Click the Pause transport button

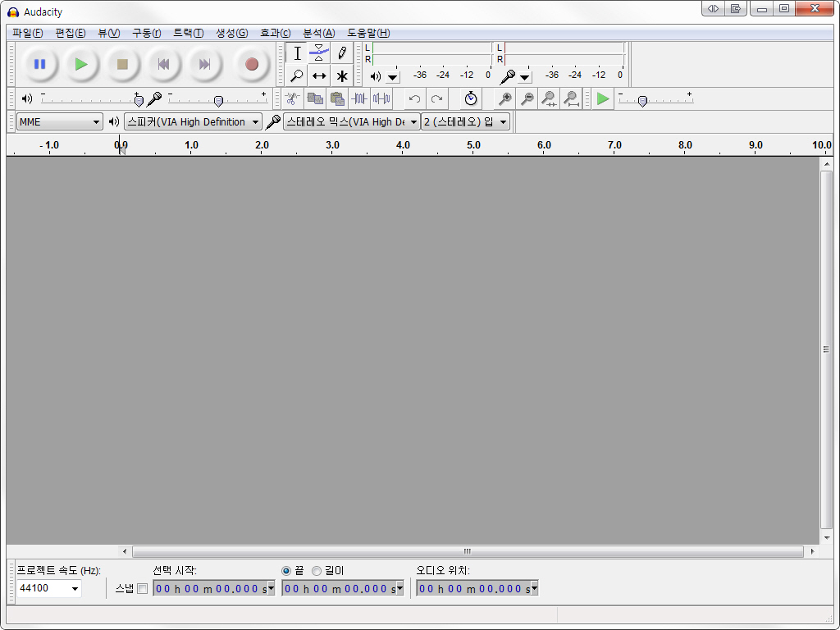(x=39, y=64)
